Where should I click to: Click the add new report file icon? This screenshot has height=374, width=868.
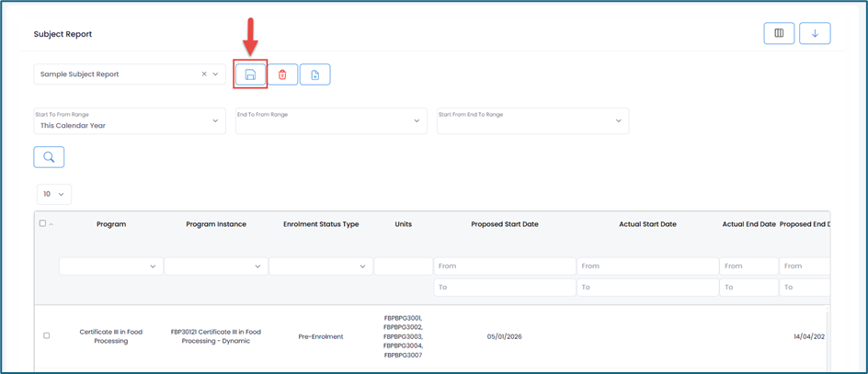click(x=314, y=74)
